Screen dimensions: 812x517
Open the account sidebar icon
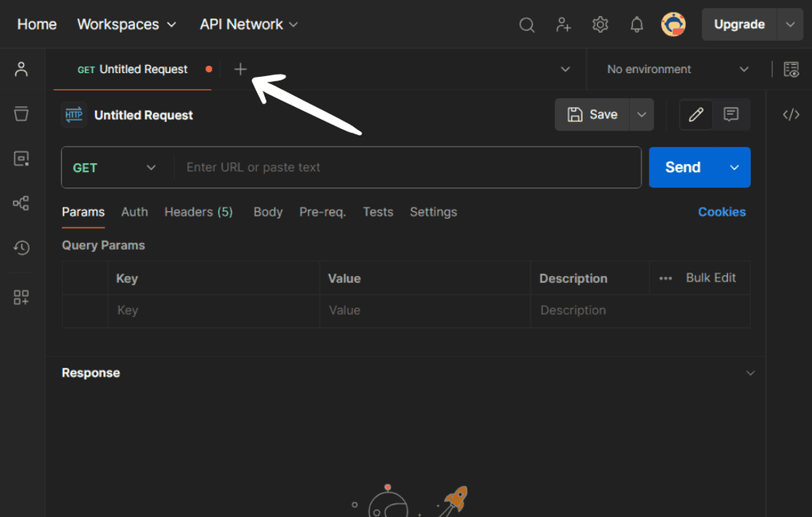21,69
